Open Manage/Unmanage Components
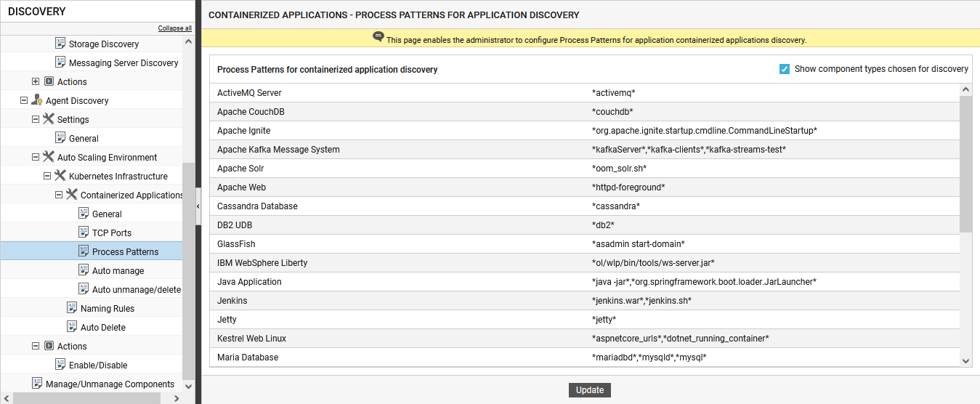Viewport: 980px width, 404px height. click(x=110, y=384)
